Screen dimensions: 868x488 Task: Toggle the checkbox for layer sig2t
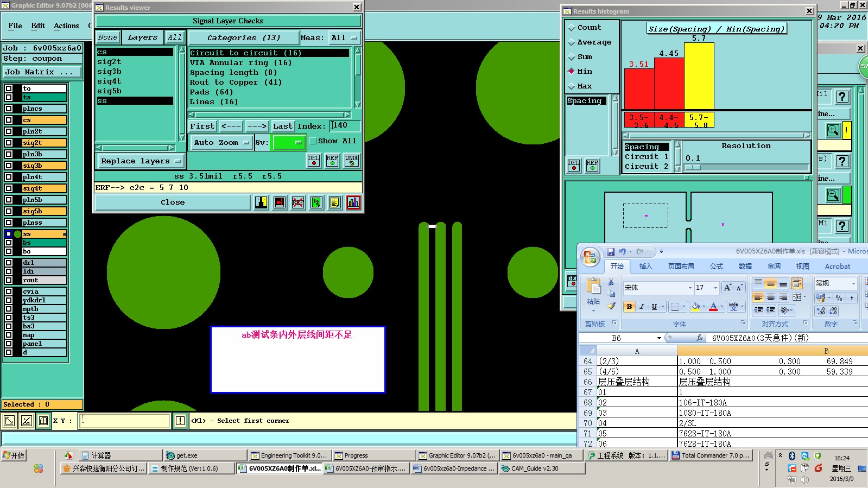(9, 143)
